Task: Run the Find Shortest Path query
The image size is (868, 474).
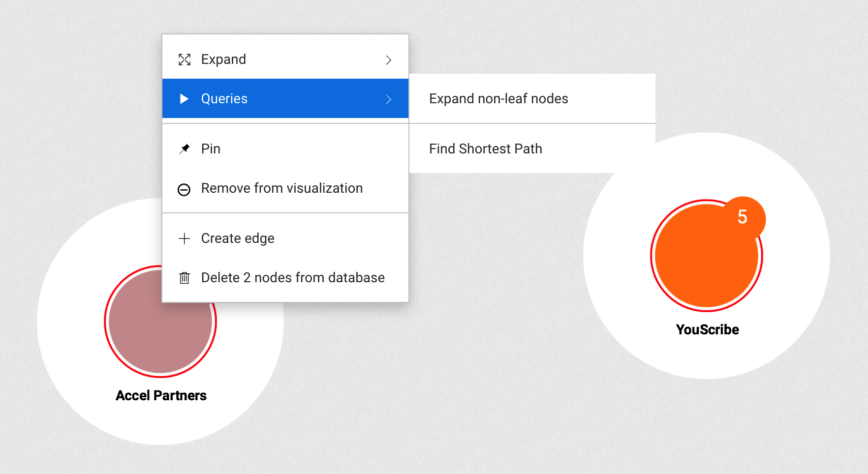Action: coord(532,148)
